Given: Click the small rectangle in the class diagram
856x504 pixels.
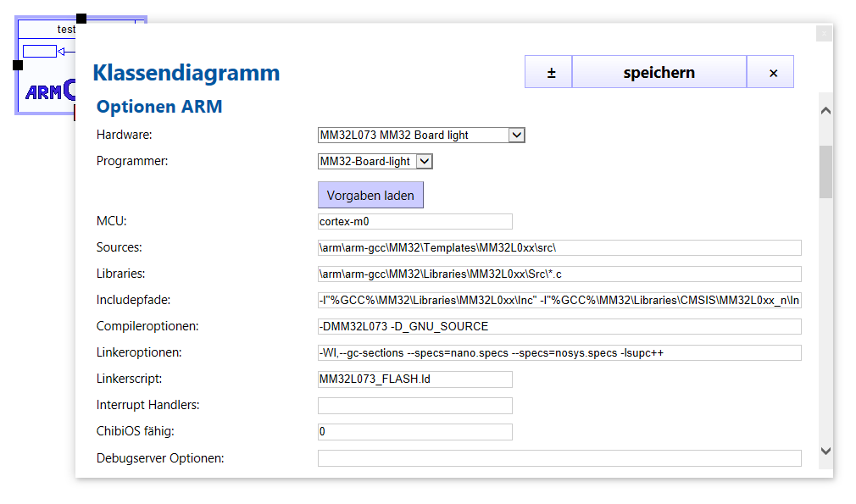Looking at the screenshot, I should [39, 52].
